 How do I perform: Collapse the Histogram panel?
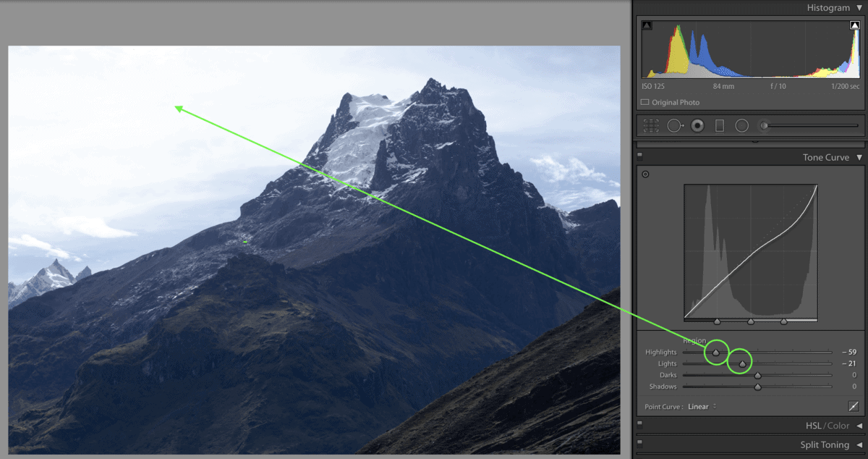(x=859, y=8)
